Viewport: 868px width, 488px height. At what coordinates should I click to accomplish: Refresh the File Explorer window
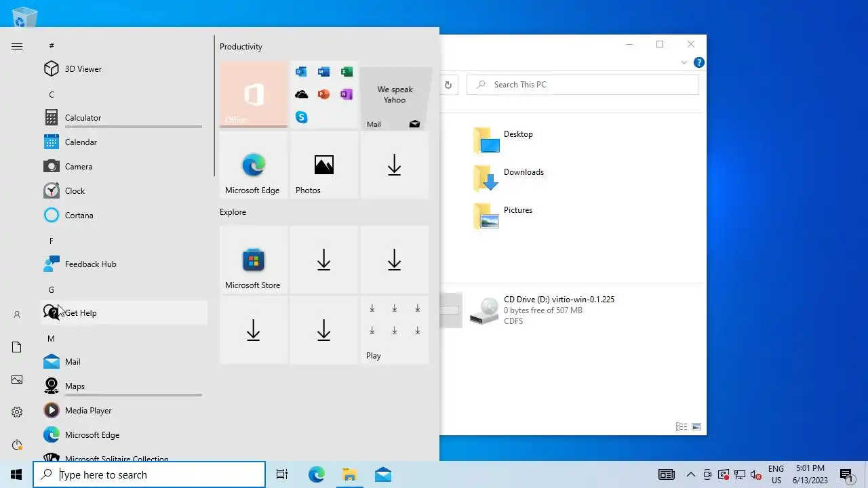point(448,85)
